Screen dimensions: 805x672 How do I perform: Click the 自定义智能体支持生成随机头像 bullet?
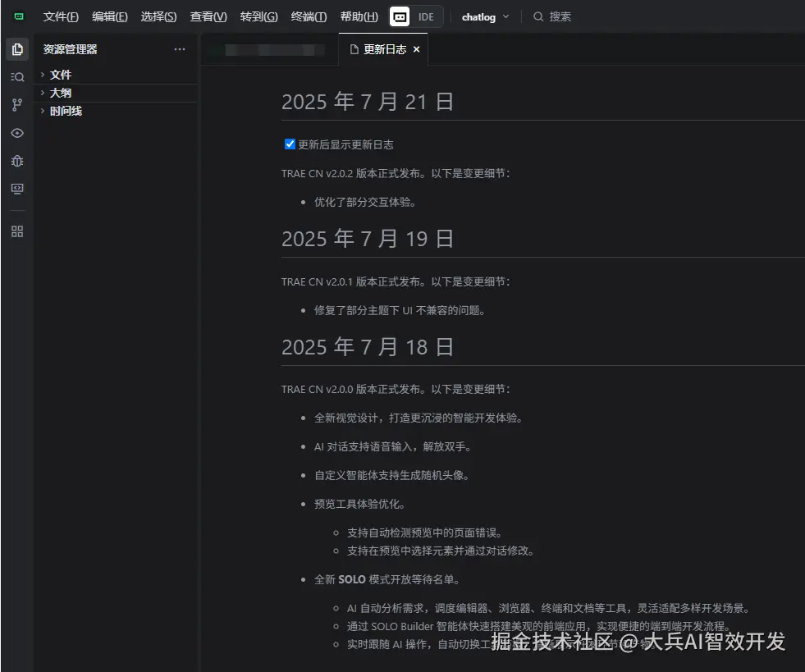[x=391, y=475]
